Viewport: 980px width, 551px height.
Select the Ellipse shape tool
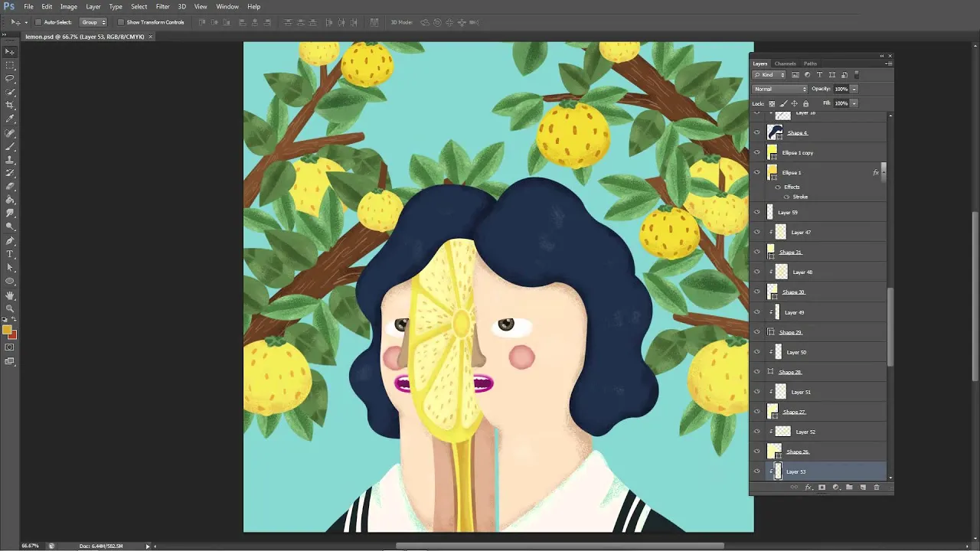click(10, 281)
